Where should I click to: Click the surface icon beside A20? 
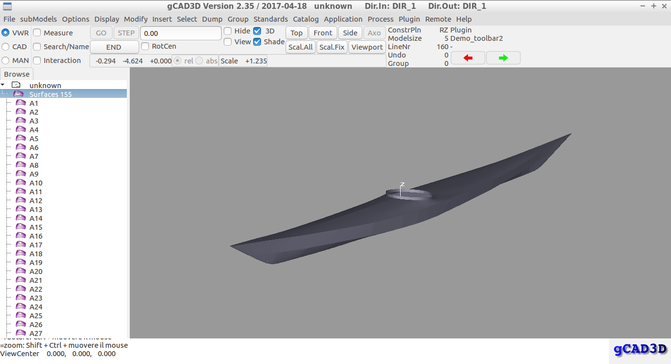point(21,271)
